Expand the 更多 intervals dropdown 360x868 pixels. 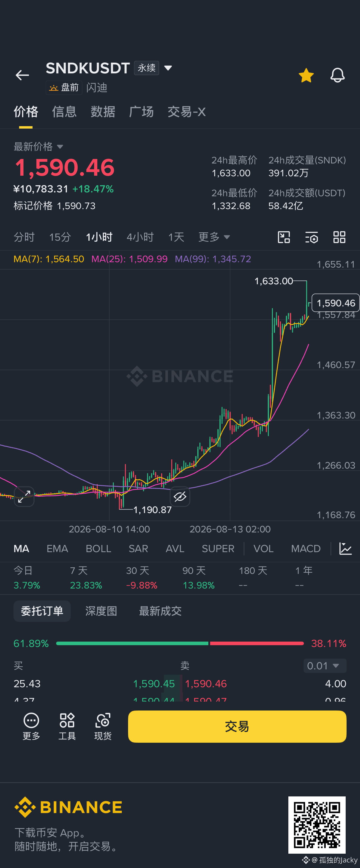tap(214, 237)
